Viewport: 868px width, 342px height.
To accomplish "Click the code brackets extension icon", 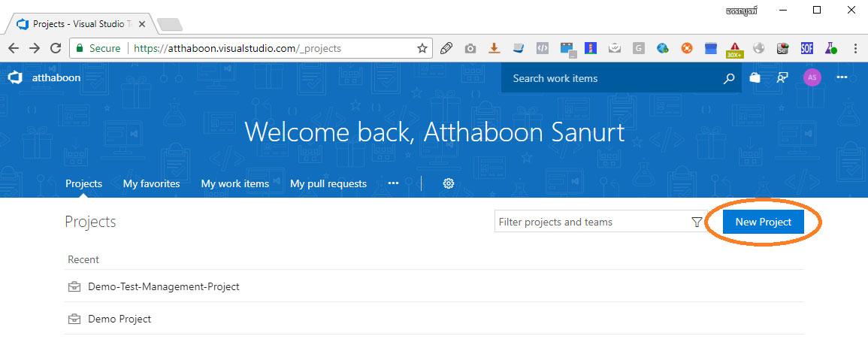I will [543, 48].
